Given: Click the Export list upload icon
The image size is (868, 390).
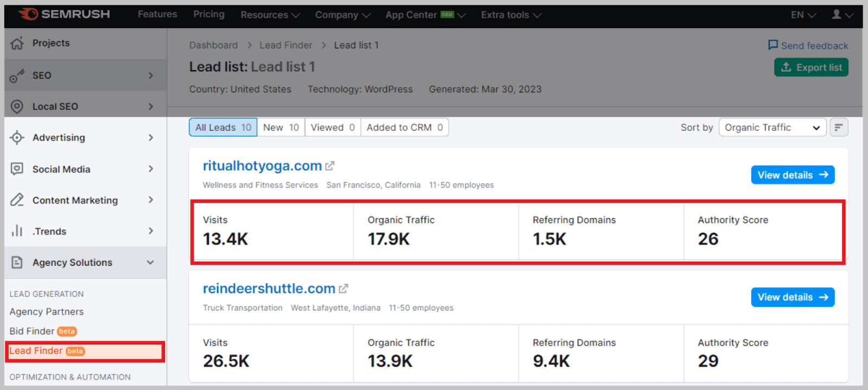Looking at the screenshot, I should pyautogui.click(x=786, y=67).
